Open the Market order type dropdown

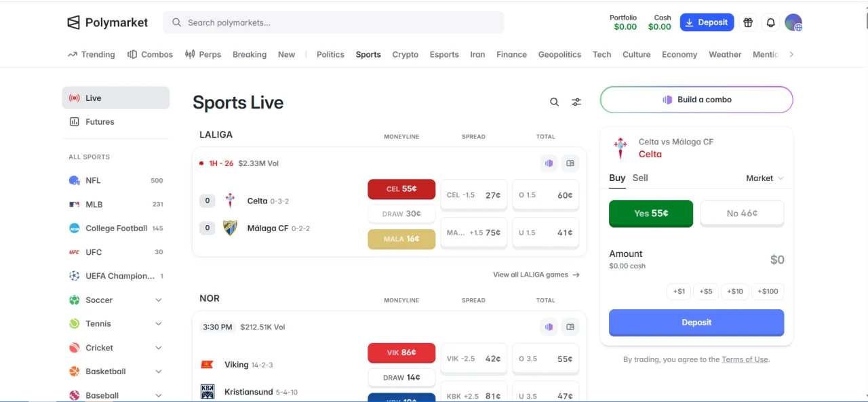point(765,178)
